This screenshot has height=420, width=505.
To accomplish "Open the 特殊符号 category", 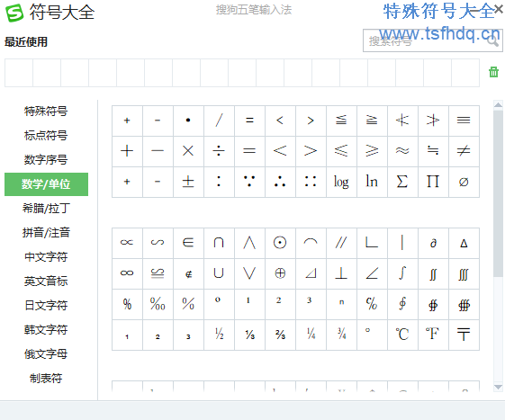I will (x=46, y=111).
